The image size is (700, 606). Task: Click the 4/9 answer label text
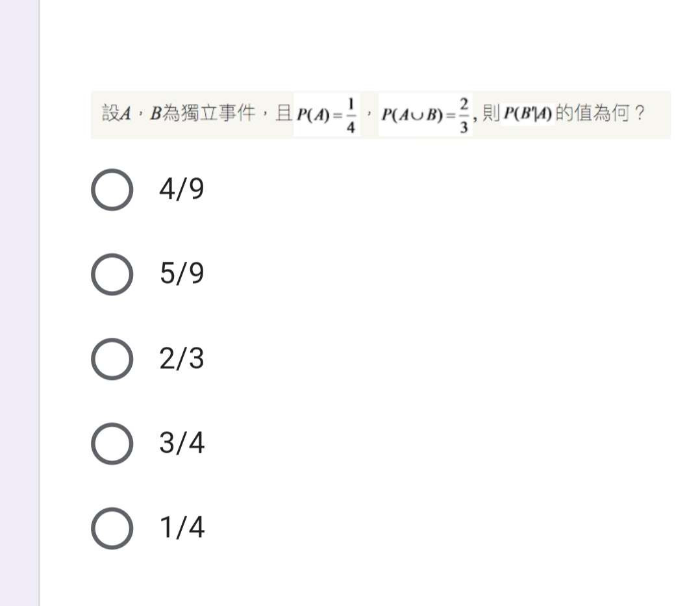coord(182,189)
